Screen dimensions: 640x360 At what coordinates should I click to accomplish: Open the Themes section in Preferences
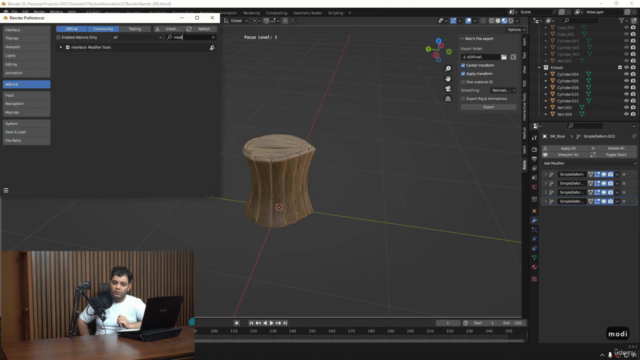point(27,38)
